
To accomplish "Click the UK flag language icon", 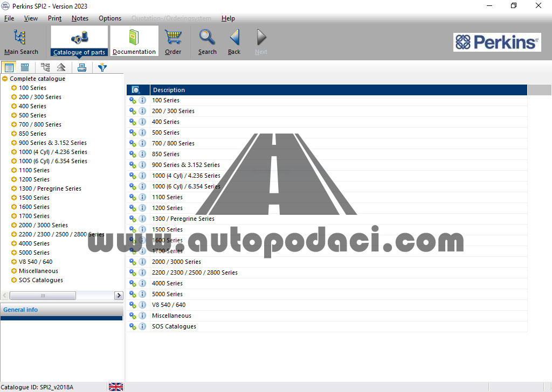I will click(x=116, y=387).
